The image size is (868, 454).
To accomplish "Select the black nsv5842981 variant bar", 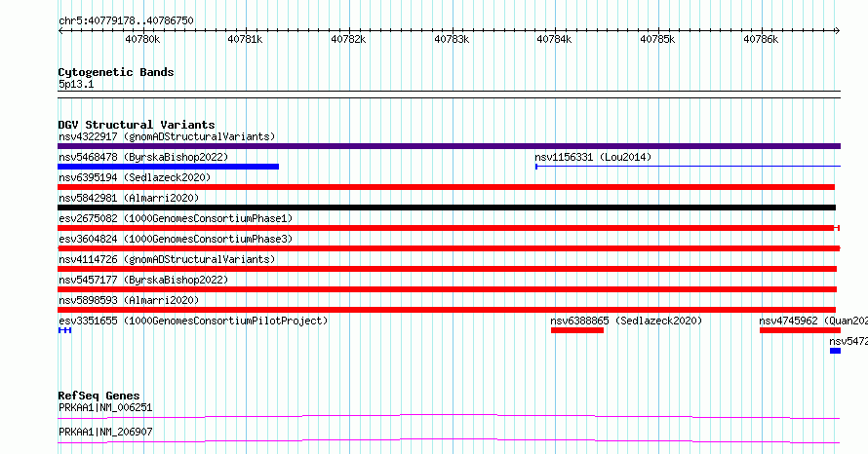I will tap(447, 208).
